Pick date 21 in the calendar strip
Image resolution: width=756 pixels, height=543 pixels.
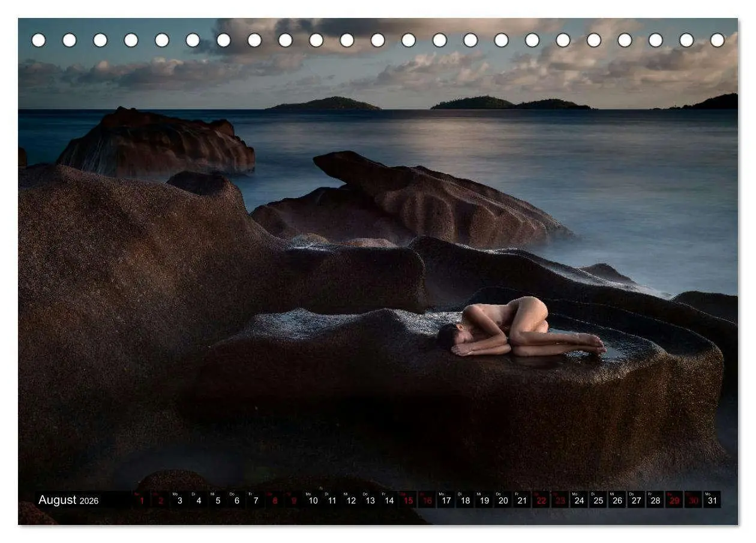pyautogui.click(x=522, y=499)
